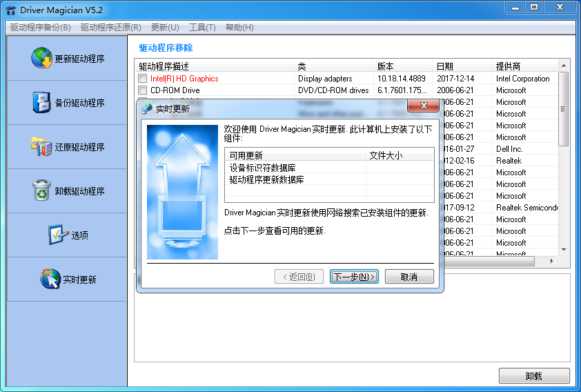581x392 pixels.
Task: Click the backup drivers cabinet icon
Action: (41, 102)
